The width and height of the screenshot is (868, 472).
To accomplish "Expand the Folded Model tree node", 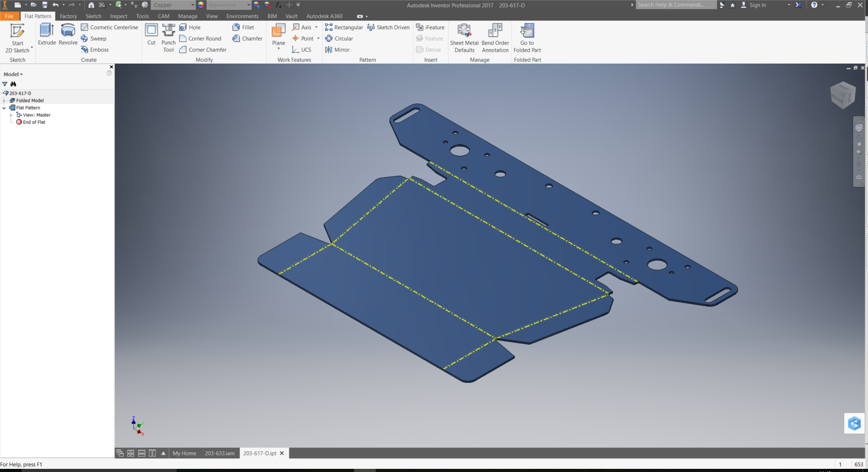I will coord(5,101).
